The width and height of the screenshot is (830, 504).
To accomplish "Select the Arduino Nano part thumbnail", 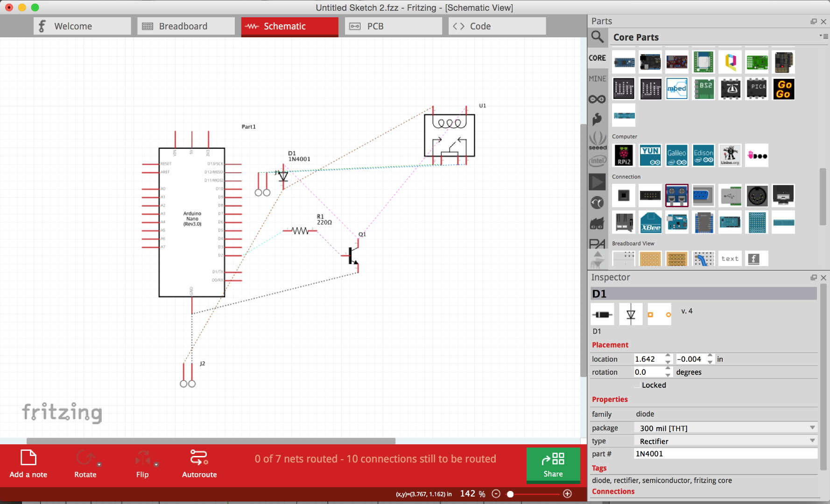I will (x=624, y=62).
